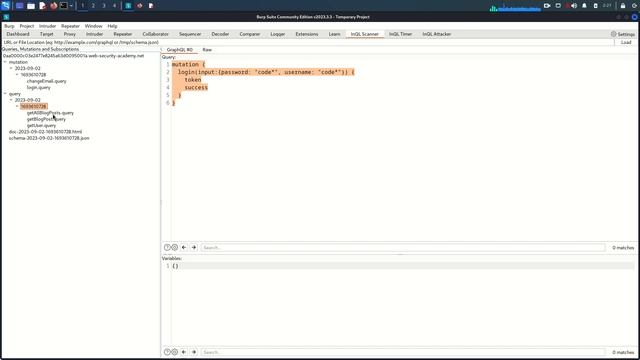Click the Load button

tap(626, 42)
